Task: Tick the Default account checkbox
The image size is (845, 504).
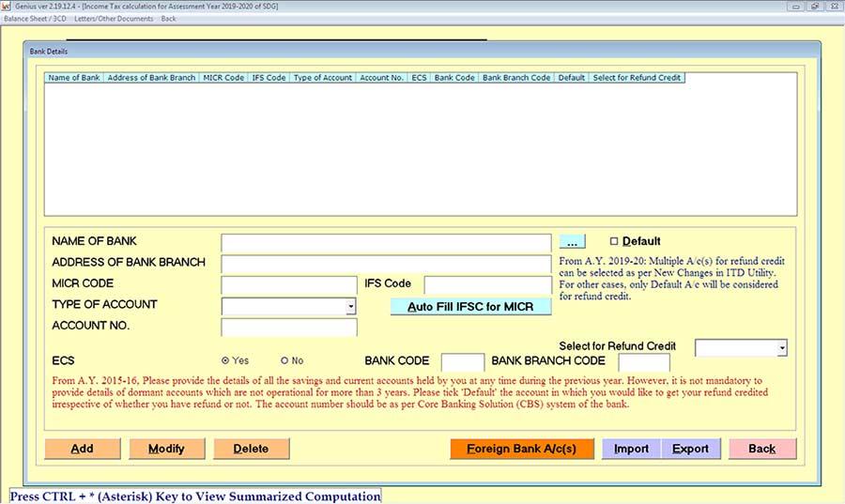Action: point(614,241)
